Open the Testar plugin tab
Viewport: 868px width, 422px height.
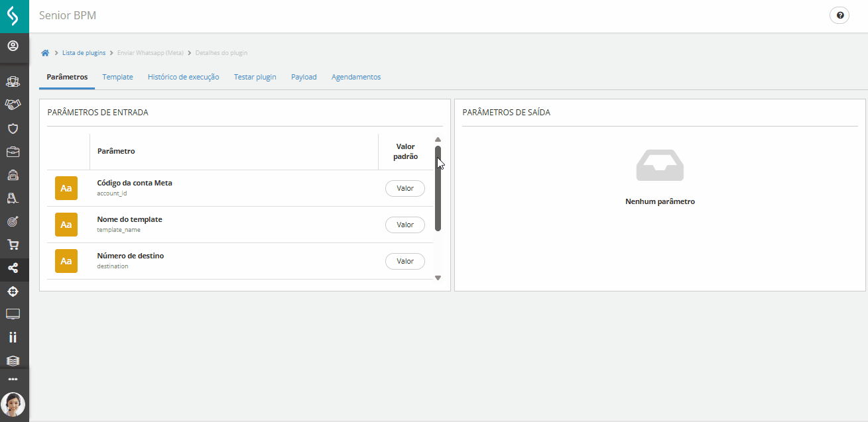(x=255, y=77)
